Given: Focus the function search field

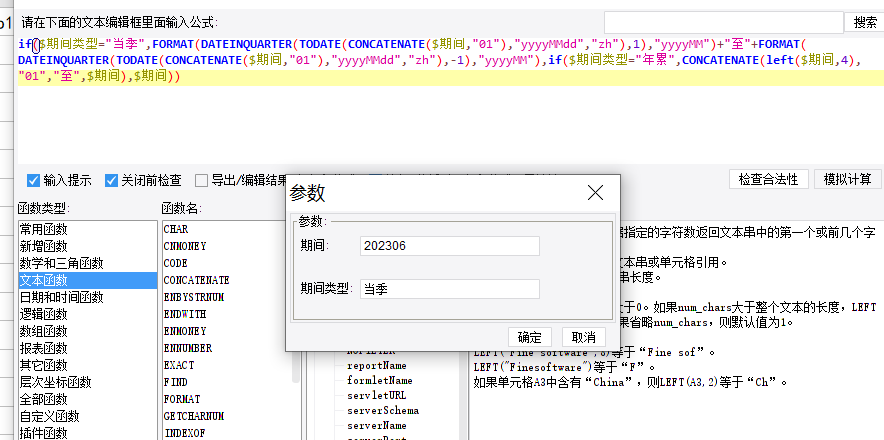Looking at the screenshot, I should coord(724,23).
